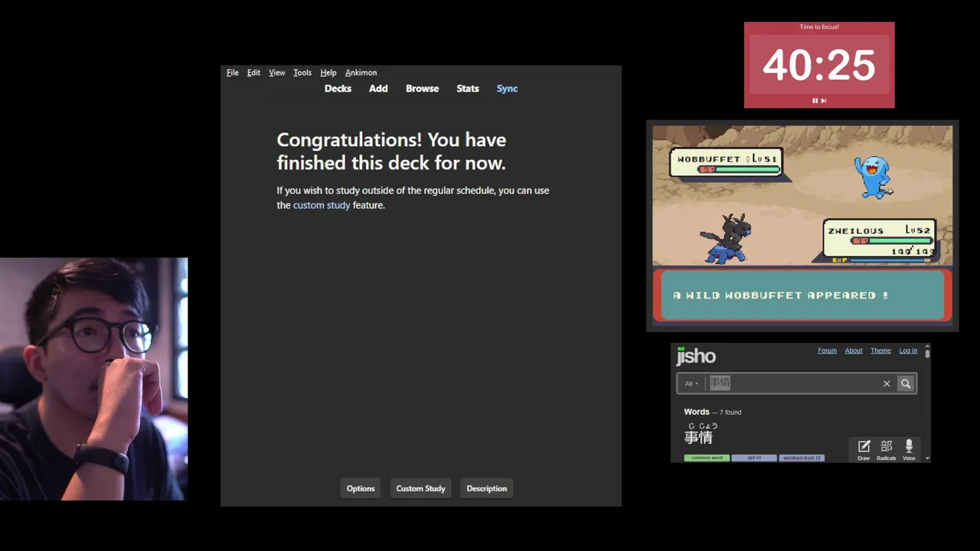Viewport: 980px width, 551px height.
Task: Click the deck Description button
Action: tap(487, 488)
